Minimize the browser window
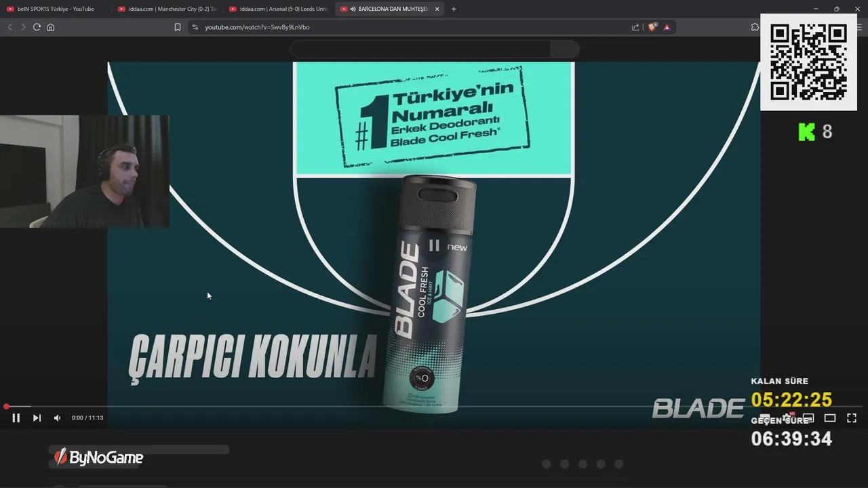 point(816,9)
